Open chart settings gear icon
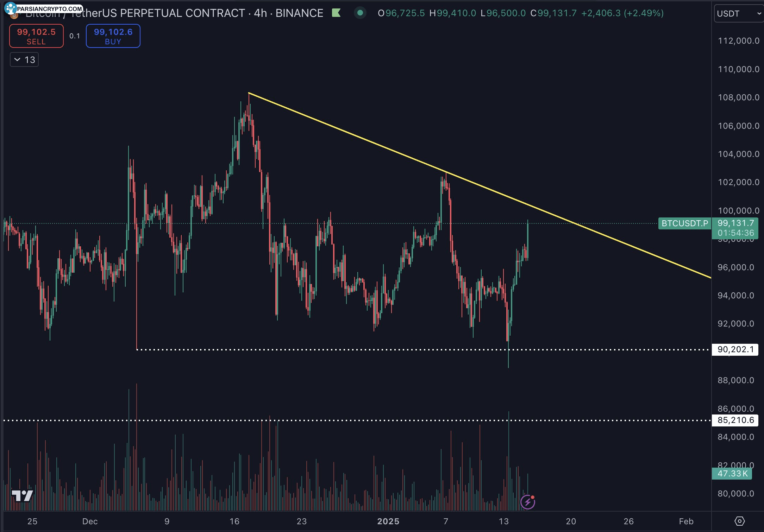The width and height of the screenshot is (764, 532). [740, 521]
